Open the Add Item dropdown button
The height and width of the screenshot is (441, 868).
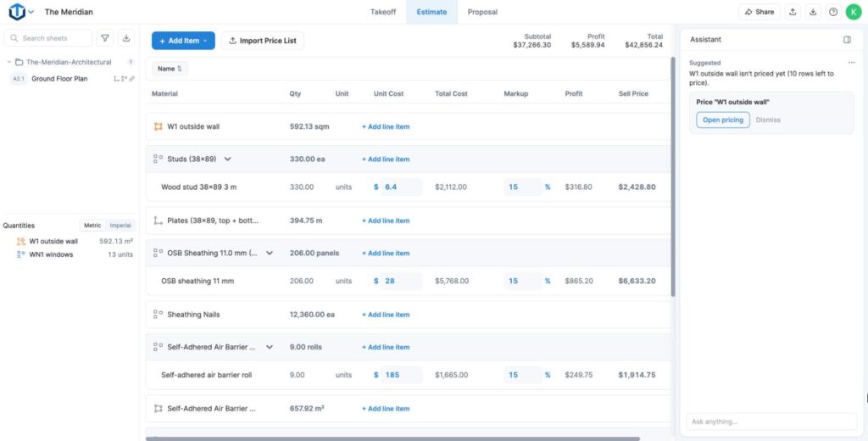(x=183, y=41)
